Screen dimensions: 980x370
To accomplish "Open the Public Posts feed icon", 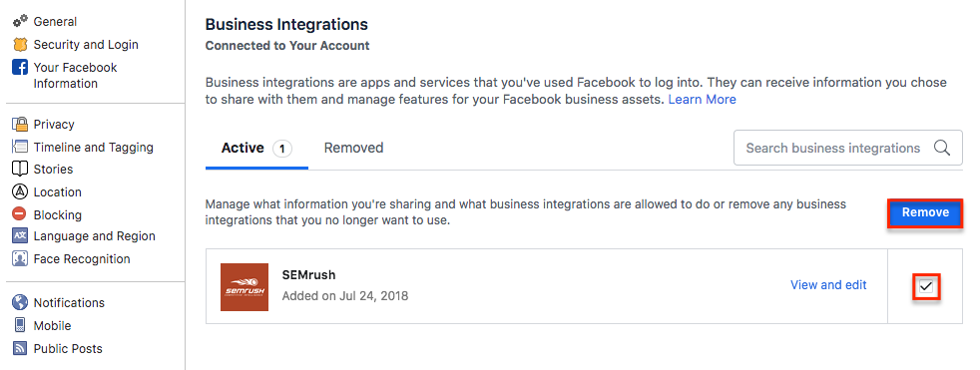I will click(21, 349).
